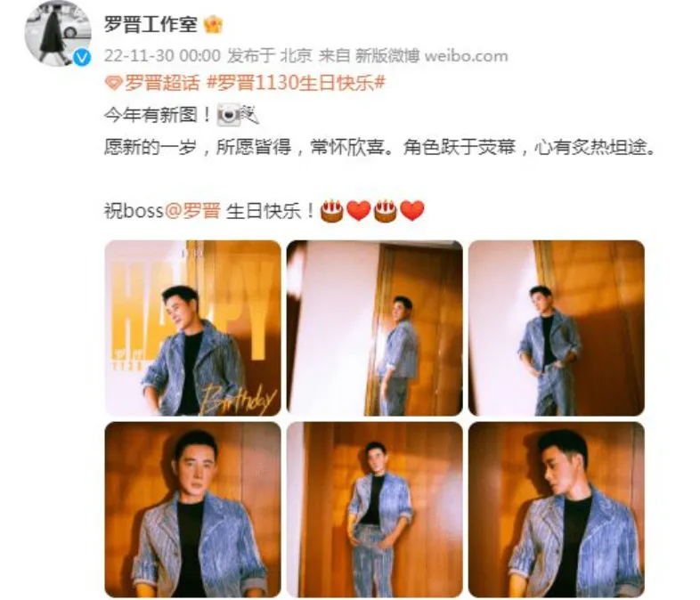This screenshot has height=600, width=700.
Task: Click the first birthday cake emoji
Action: tap(331, 211)
